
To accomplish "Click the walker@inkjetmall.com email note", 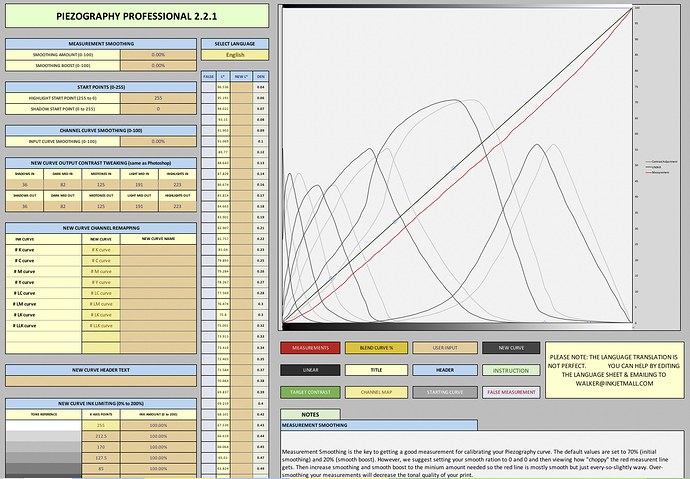I will point(614,384).
